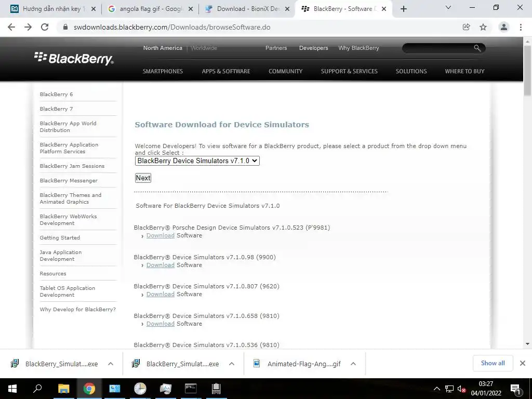Open SMARTPHONES menu

tap(163, 71)
